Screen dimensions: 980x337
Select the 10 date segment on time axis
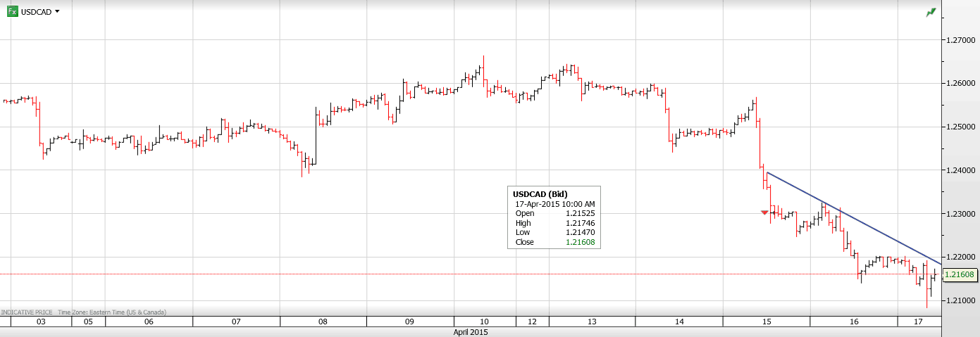point(485,322)
